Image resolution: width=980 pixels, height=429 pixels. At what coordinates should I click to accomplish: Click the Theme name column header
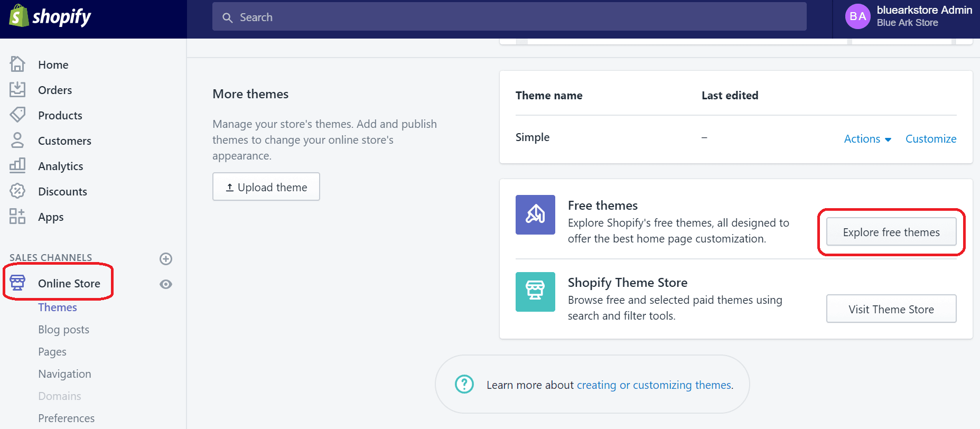point(549,96)
